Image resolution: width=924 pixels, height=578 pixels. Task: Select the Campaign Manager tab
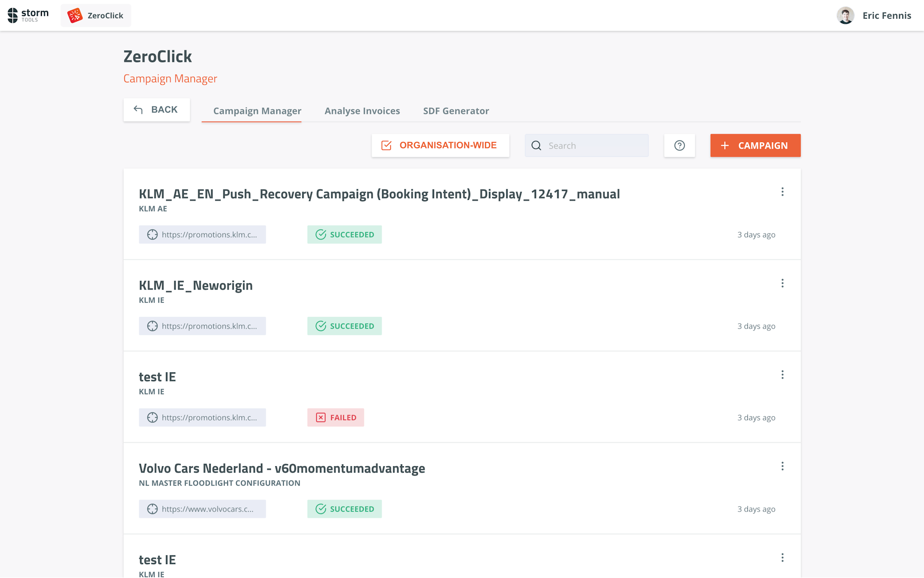pos(257,111)
